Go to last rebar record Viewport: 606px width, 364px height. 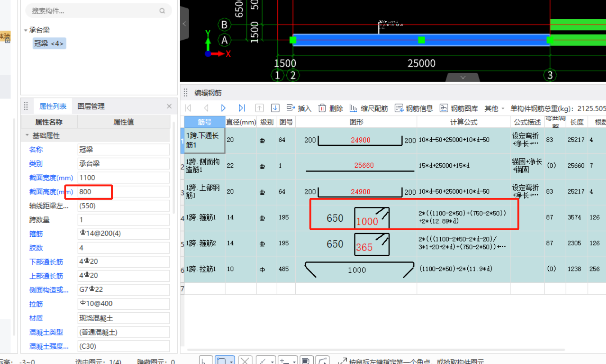(x=241, y=108)
